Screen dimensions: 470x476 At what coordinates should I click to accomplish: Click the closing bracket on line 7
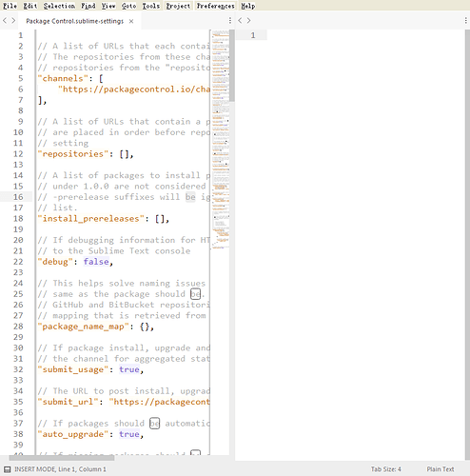point(40,100)
